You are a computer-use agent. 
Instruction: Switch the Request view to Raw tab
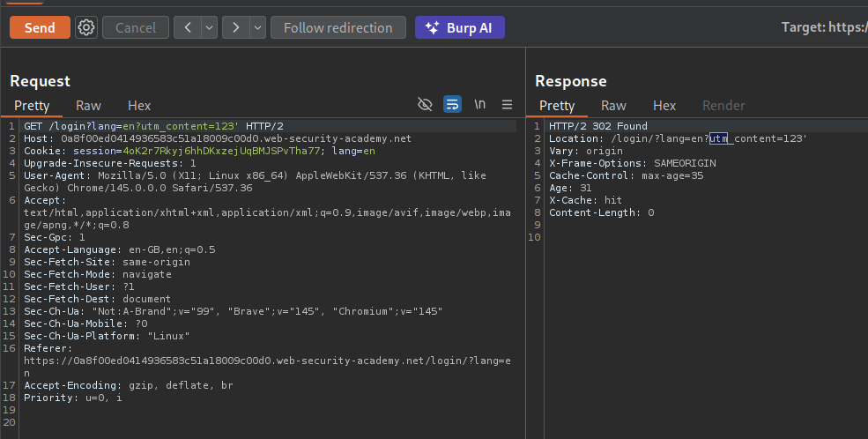click(x=88, y=106)
